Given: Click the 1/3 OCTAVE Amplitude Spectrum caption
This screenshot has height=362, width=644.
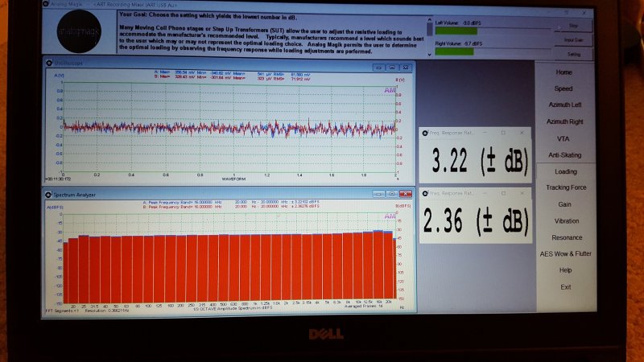Looking at the screenshot, I should 233,308.
